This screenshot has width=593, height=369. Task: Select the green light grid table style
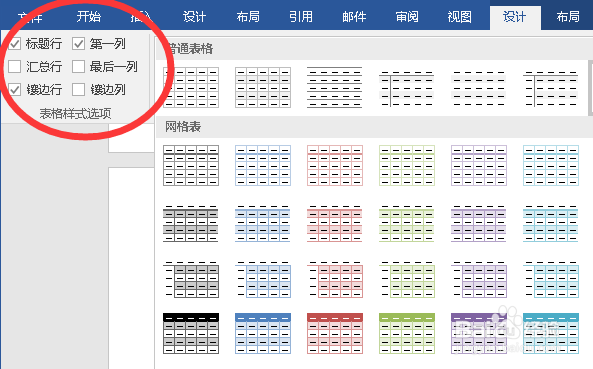tap(407, 165)
